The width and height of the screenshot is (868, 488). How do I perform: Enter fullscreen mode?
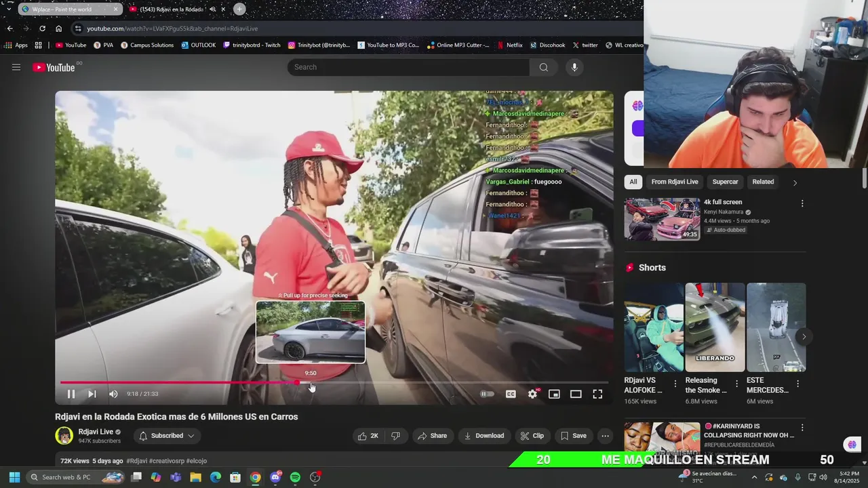(x=597, y=394)
